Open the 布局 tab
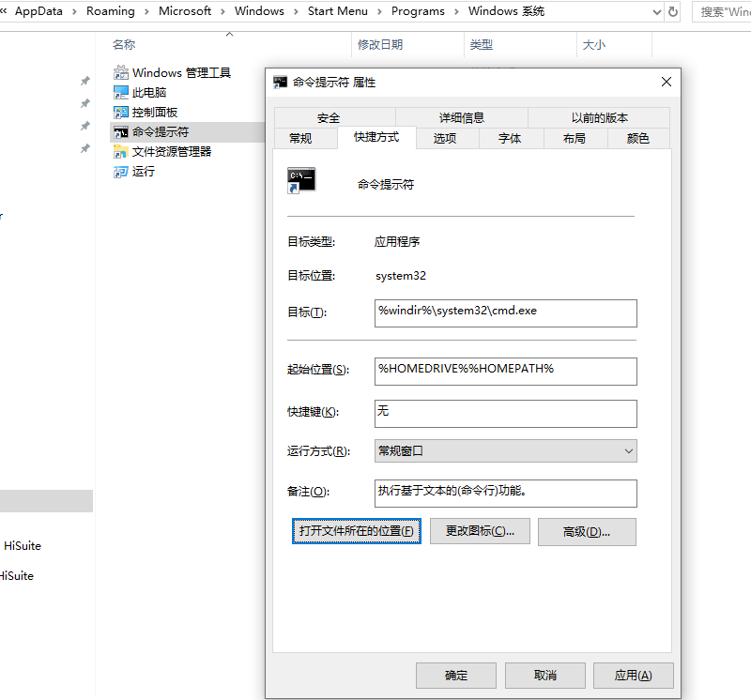 (x=575, y=138)
